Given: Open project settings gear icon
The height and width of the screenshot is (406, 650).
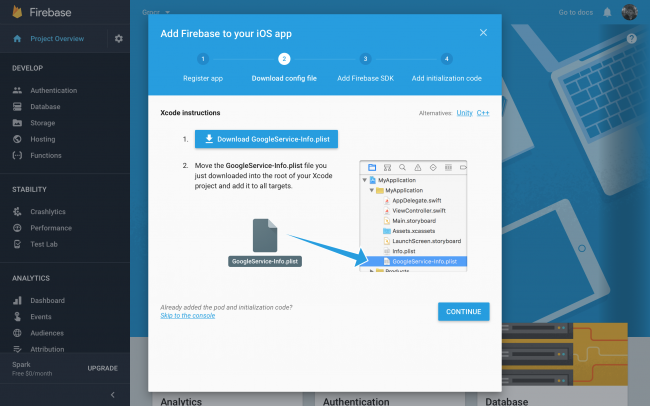Looking at the screenshot, I should 119,39.
